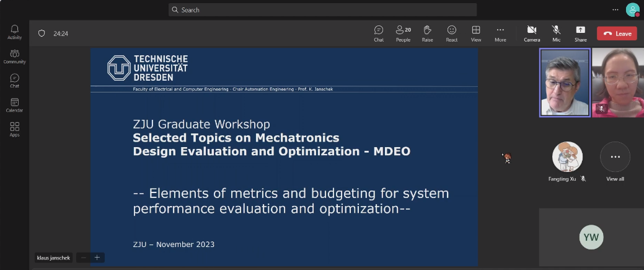Show the People participants list
The height and width of the screenshot is (270, 644).
403,33
